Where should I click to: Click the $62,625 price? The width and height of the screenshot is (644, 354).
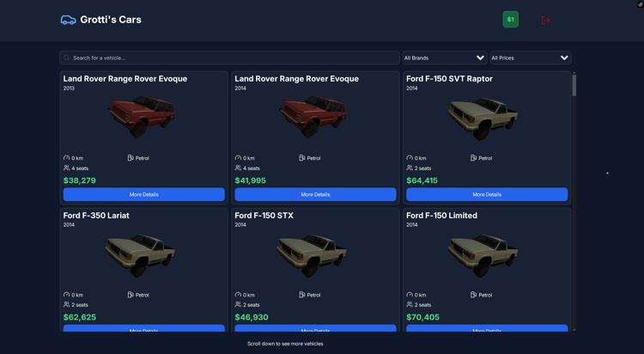(x=80, y=317)
